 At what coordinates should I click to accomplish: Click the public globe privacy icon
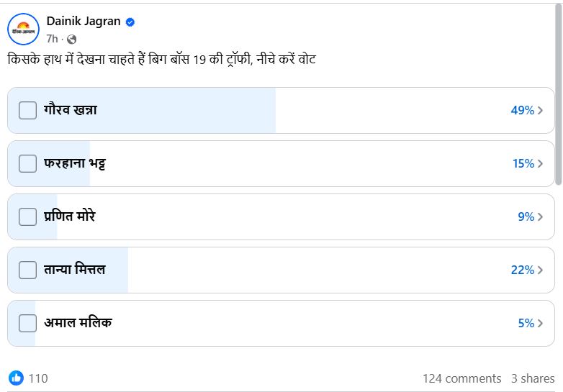71,39
